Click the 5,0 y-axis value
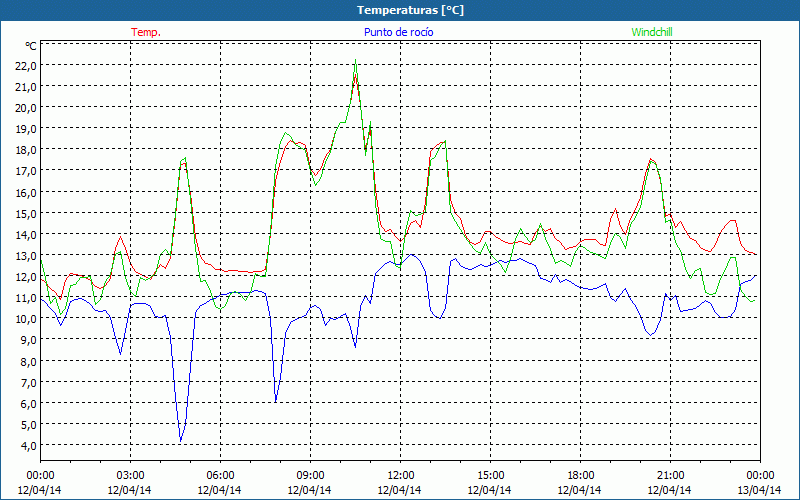 (x=28, y=424)
